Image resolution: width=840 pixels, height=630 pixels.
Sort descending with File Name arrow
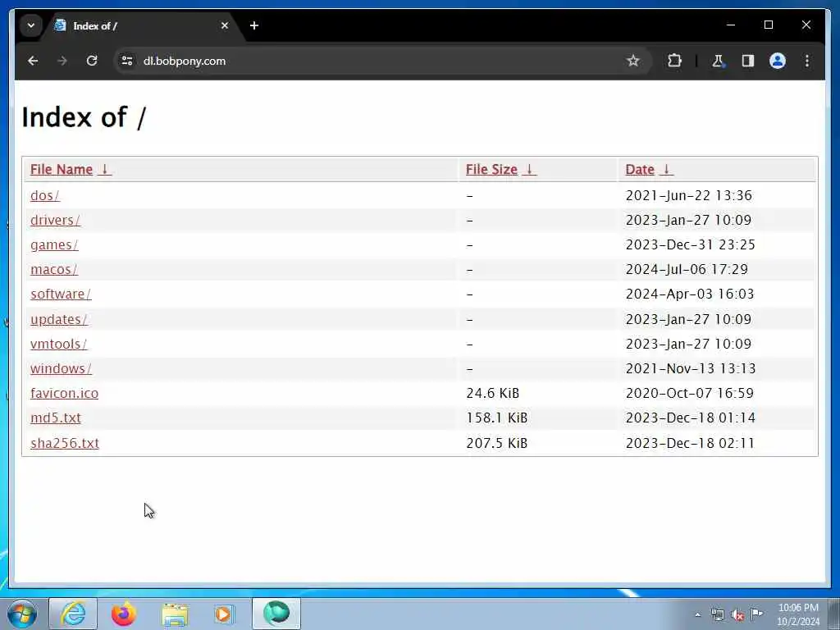(x=105, y=169)
